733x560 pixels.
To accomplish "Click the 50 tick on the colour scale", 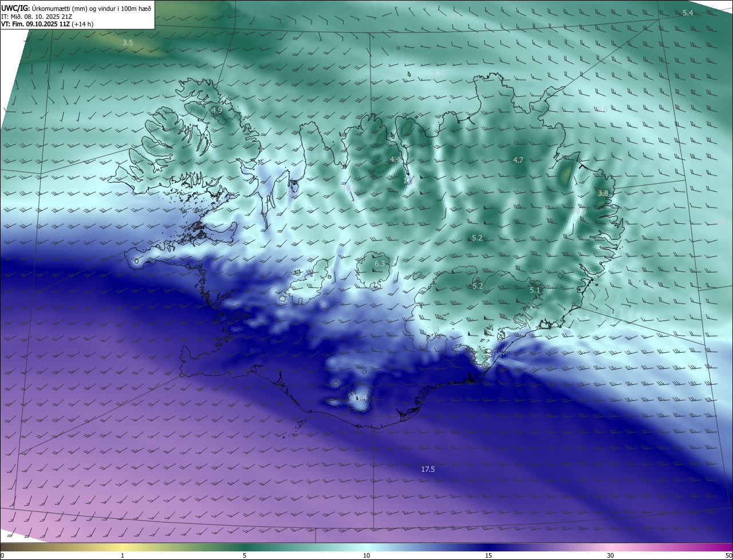I will tap(728, 555).
